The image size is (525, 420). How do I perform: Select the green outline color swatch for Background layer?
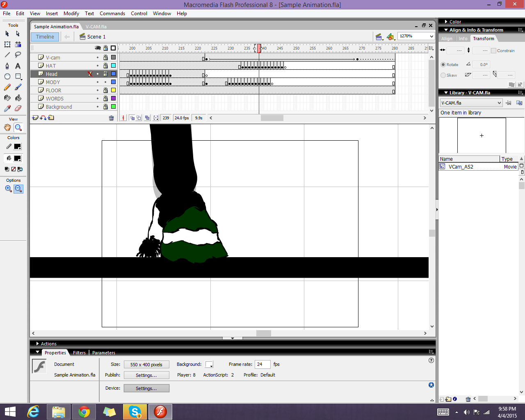click(112, 107)
